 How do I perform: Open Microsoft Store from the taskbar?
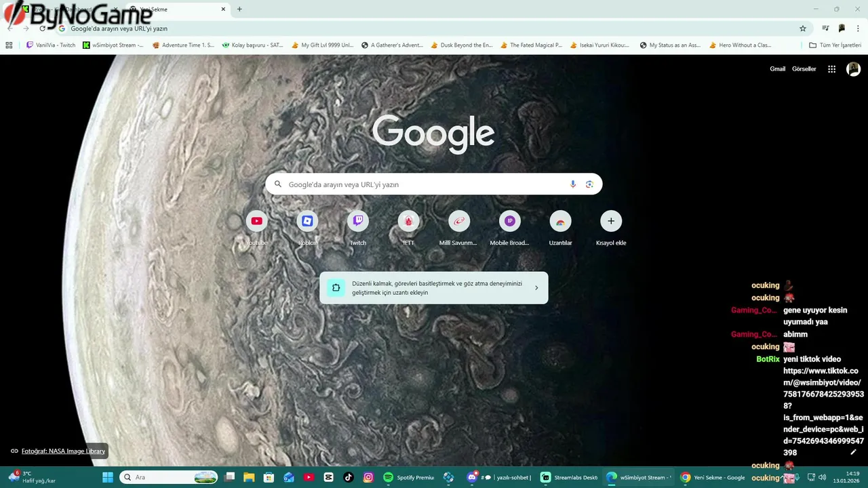pos(269,477)
